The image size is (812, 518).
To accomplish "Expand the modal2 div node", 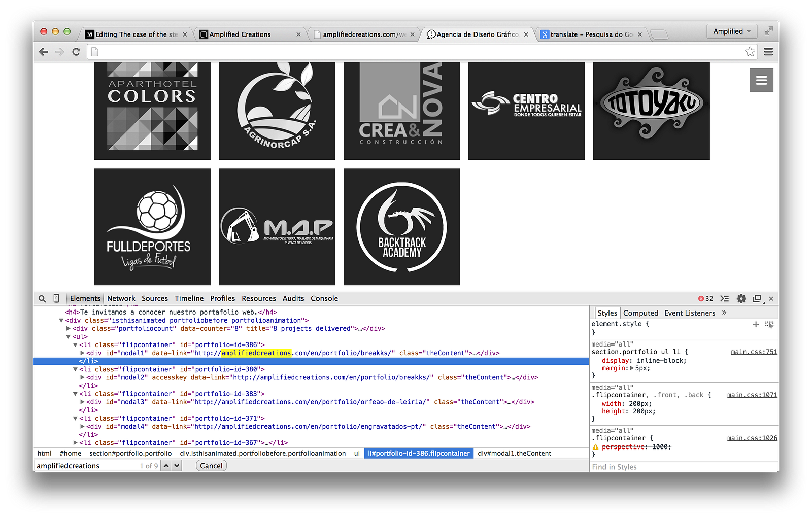I will click(x=82, y=377).
